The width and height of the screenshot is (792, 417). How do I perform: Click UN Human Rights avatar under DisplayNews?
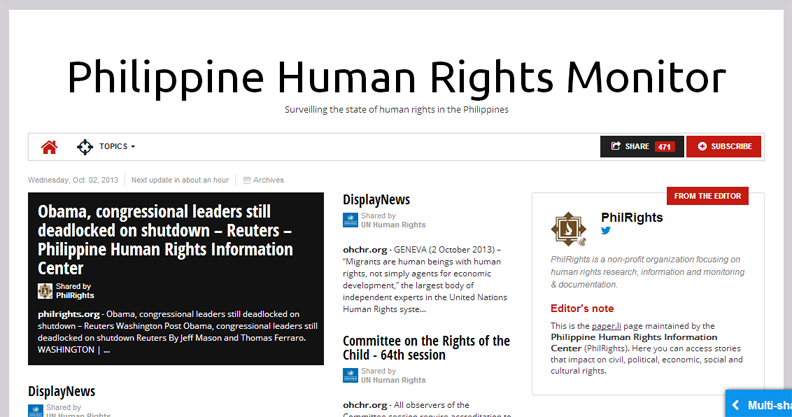coord(350,220)
